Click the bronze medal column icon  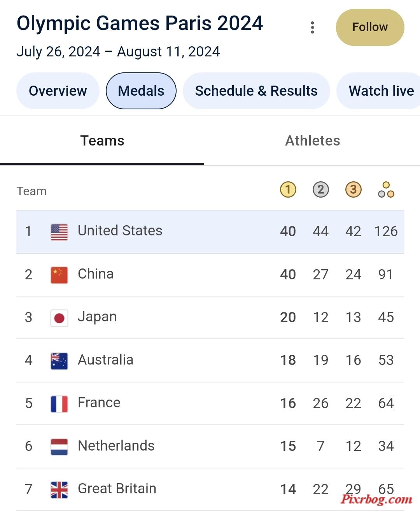(353, 190)
